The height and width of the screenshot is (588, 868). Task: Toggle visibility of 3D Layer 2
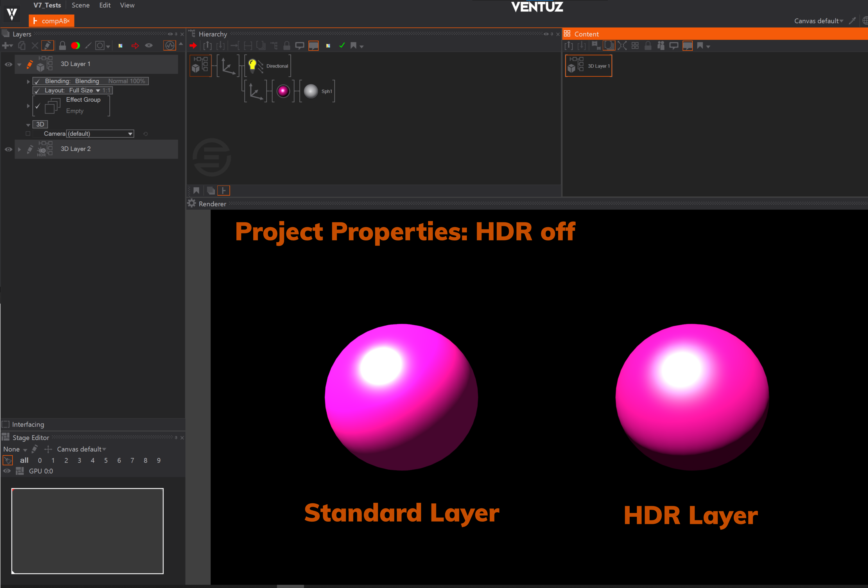point(8,149)
